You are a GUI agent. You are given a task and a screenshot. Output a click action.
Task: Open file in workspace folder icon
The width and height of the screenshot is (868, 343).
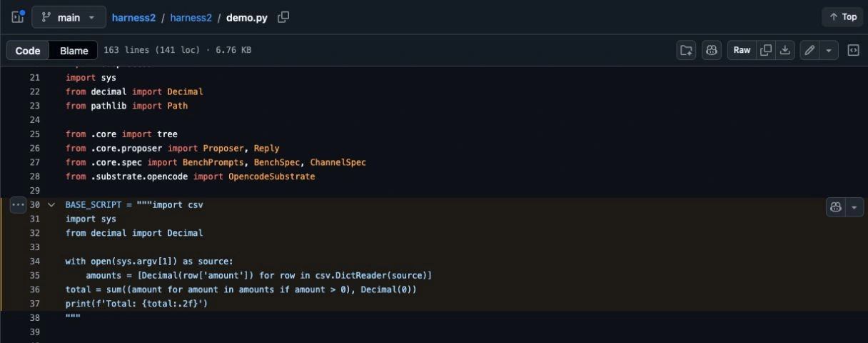pos(686,50)
